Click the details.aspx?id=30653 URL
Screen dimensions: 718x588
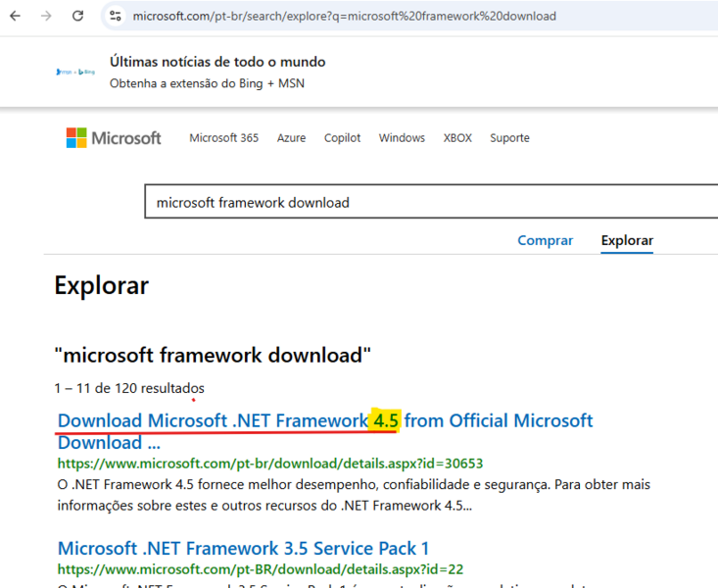270,464
